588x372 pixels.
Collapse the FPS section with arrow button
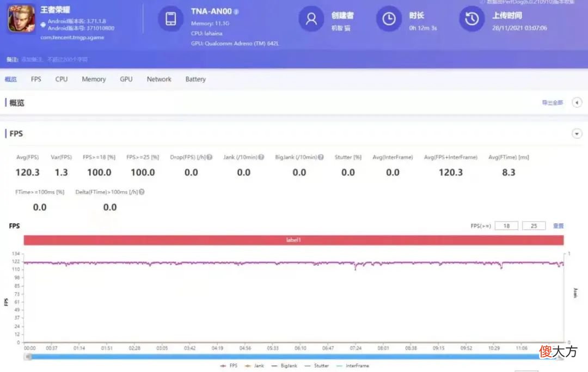click(x=577, y=133)
